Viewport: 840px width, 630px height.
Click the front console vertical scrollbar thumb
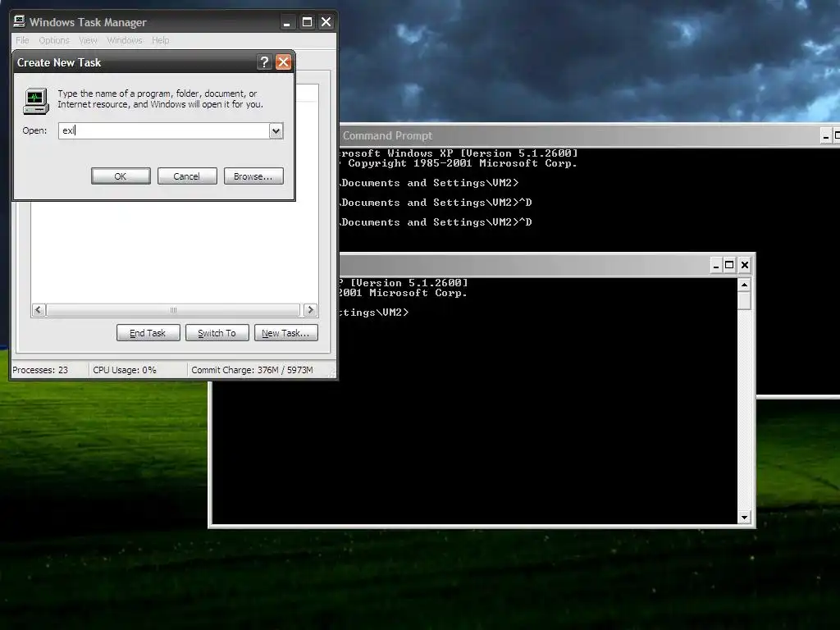tap(744, 300)
